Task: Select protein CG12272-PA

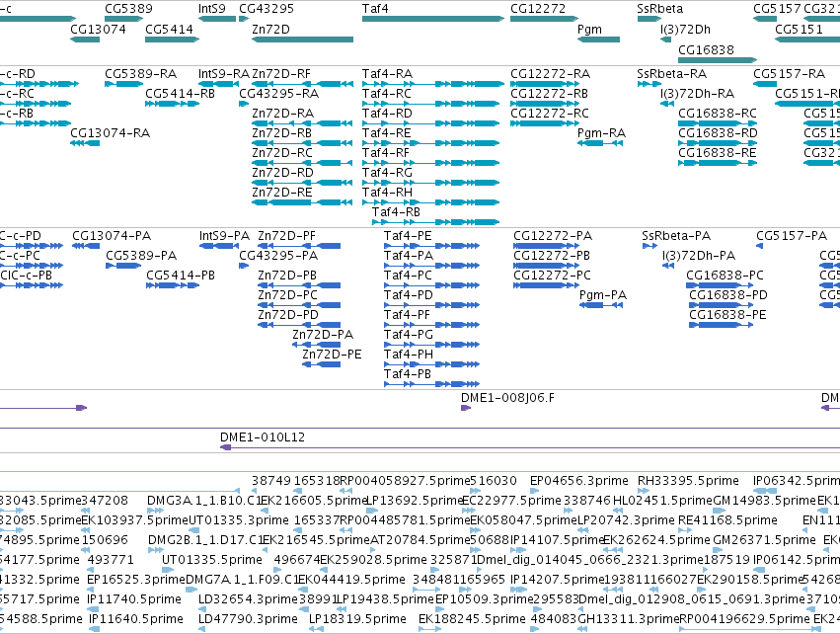Action: pos(553,236)
